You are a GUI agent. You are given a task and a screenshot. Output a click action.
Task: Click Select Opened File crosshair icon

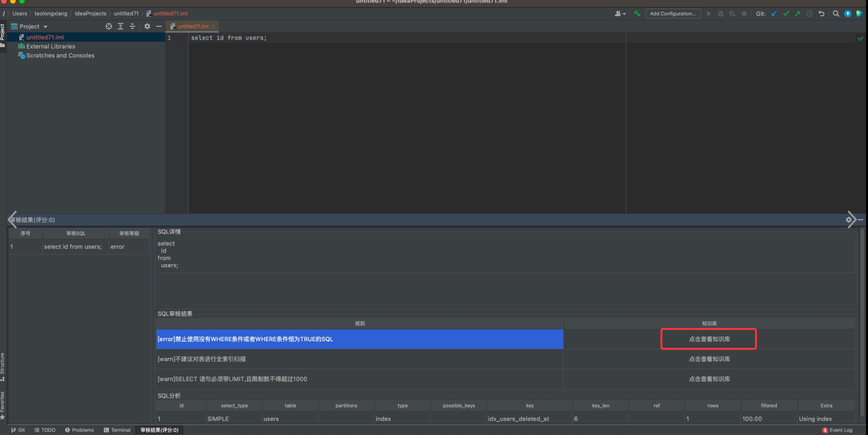[x=109, y=26]
